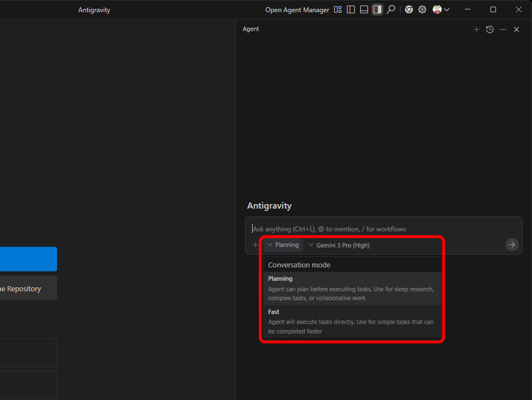Viewport: 532px width, 400px height.
Task: Click the blue button on the left
Action: pyautogui.click(x=28, y=259)
